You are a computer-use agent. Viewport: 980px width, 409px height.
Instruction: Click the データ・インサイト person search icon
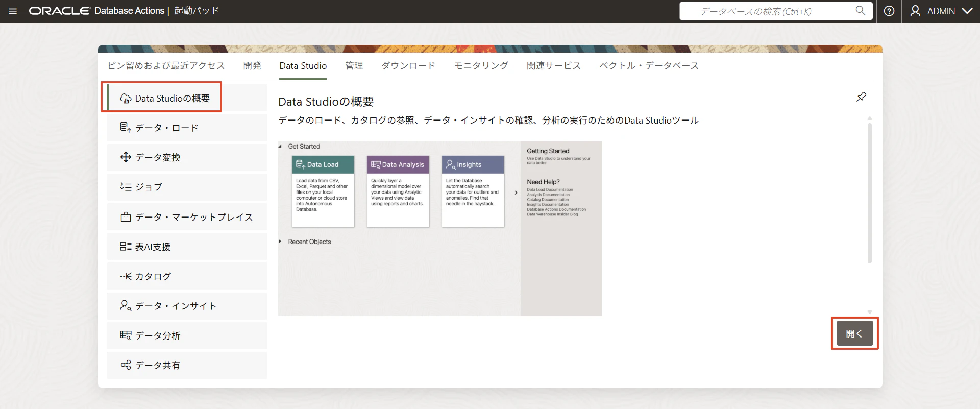(x=126, y=306)
